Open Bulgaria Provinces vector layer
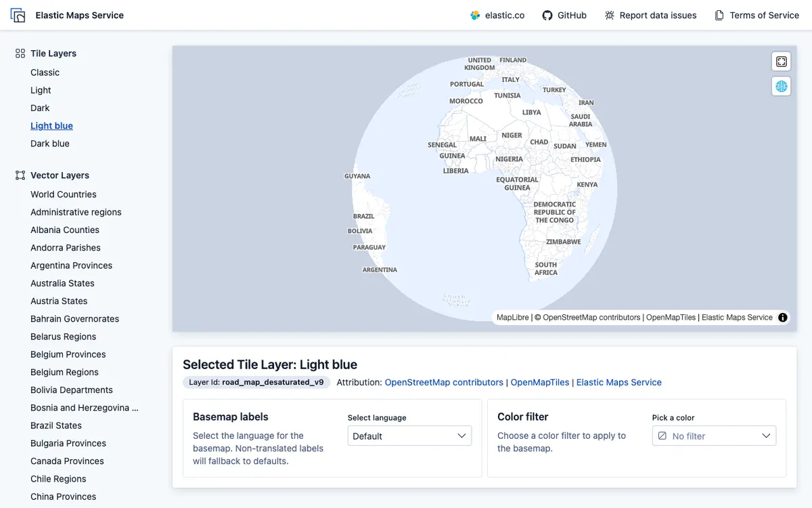812x508 pixels. (x=68, y=443)
